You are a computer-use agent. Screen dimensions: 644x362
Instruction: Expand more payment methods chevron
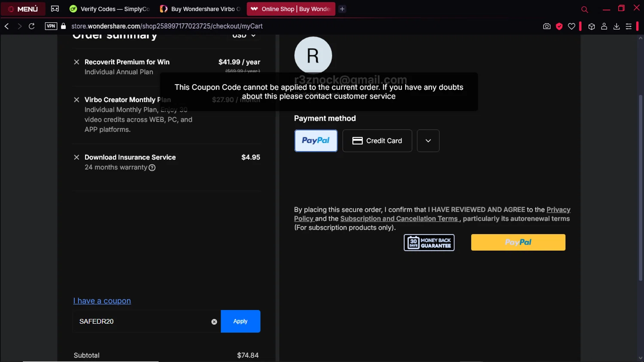[x=428, y=140]
